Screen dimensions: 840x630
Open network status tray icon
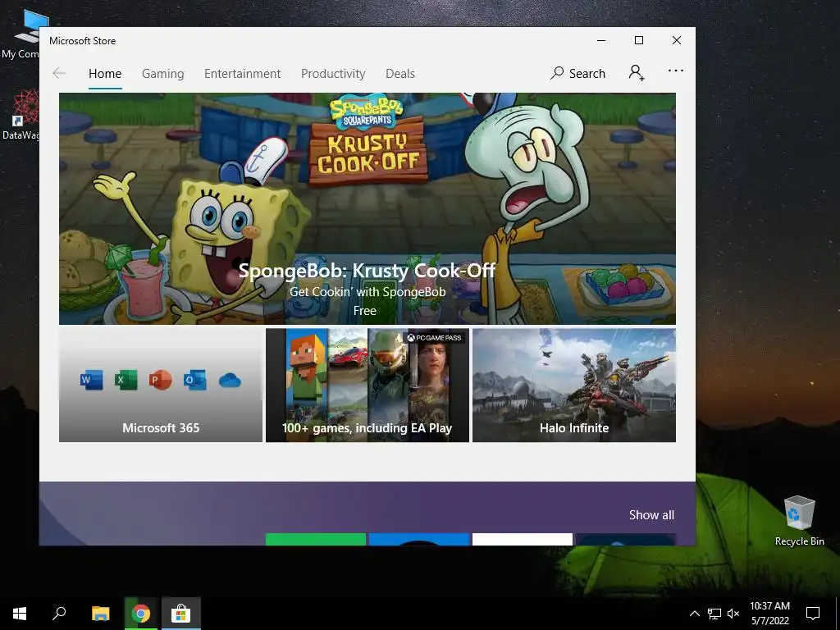(x=714, y=614)
